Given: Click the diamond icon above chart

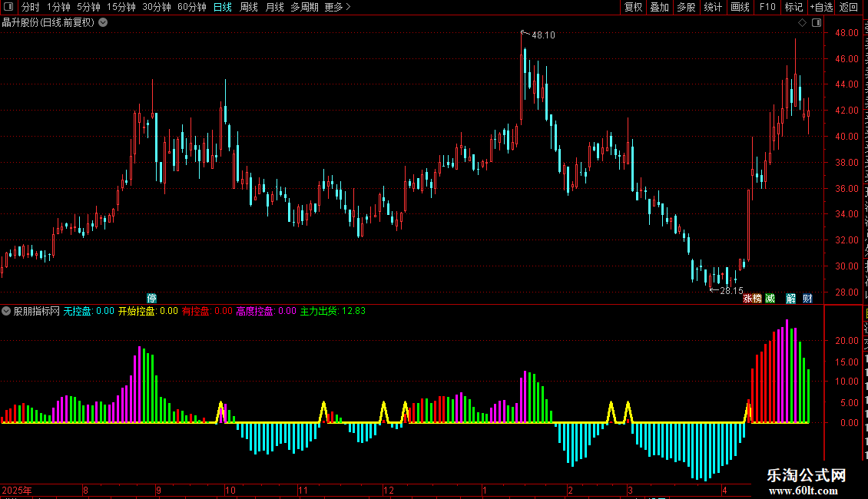Looking at the screenshot, I should pos(802,23).
